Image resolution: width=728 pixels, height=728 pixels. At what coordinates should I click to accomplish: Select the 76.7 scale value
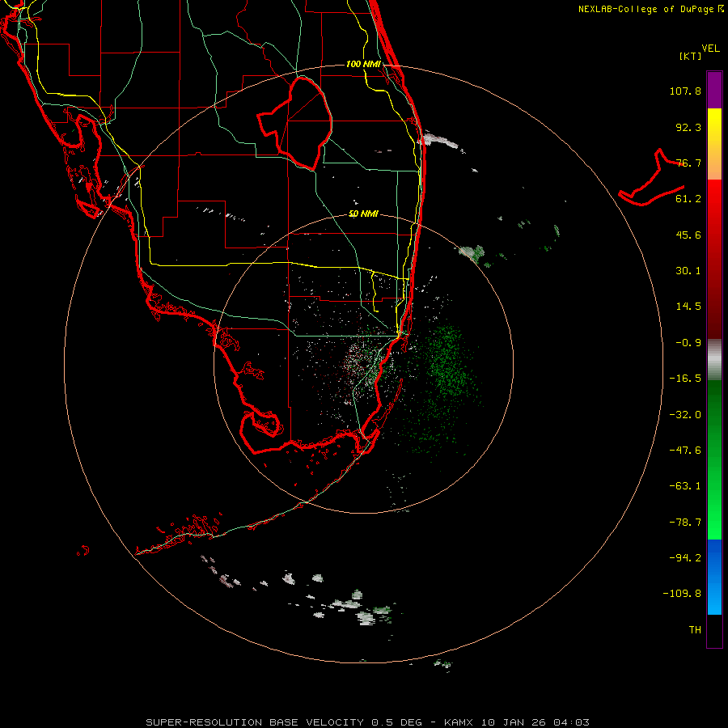coord(688,163)
